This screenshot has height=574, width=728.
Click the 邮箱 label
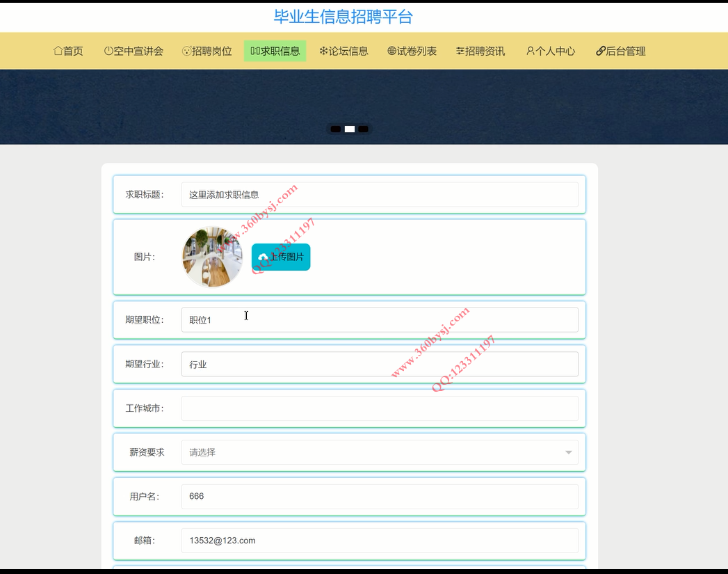tap(145, 541)
